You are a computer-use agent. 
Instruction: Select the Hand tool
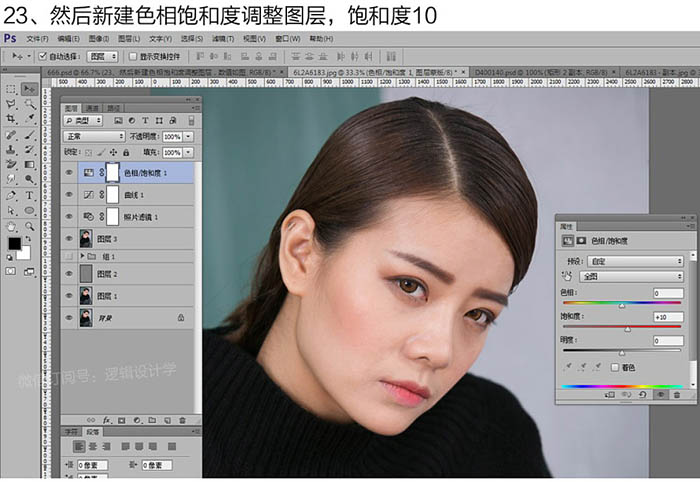(x=11, y=226)
